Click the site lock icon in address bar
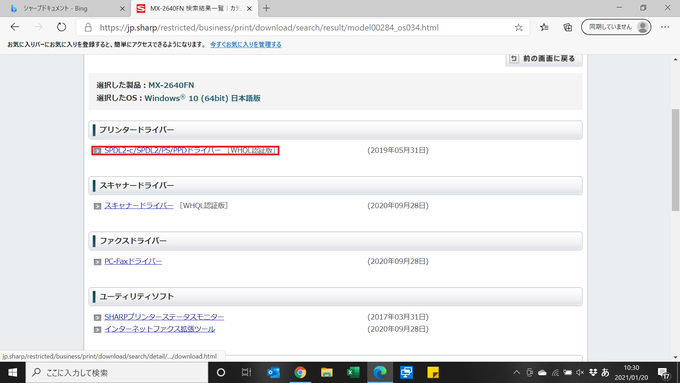Image resolution: width=680 pixels, height=383 pixels. (x=88, y=28)
